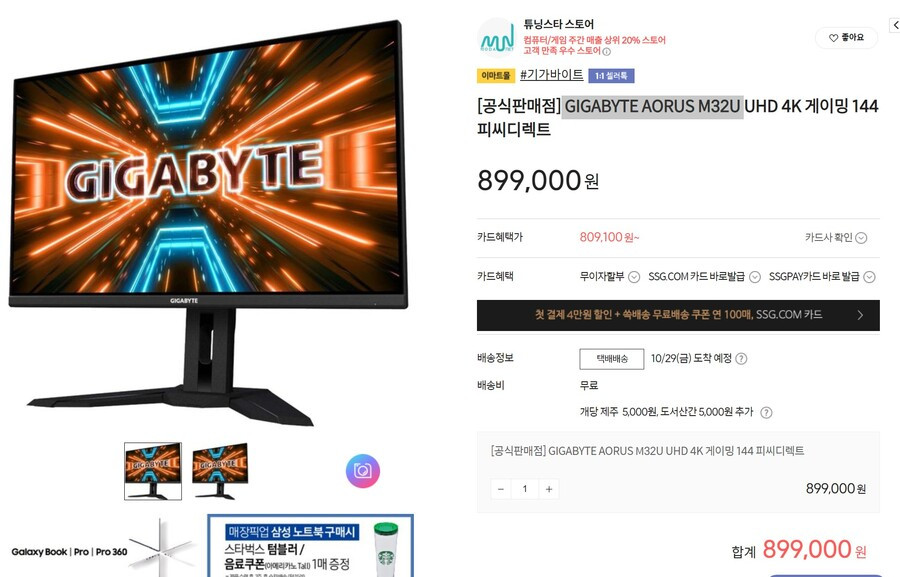Select the first monitor thumbnail image

(x=153, y=471)
